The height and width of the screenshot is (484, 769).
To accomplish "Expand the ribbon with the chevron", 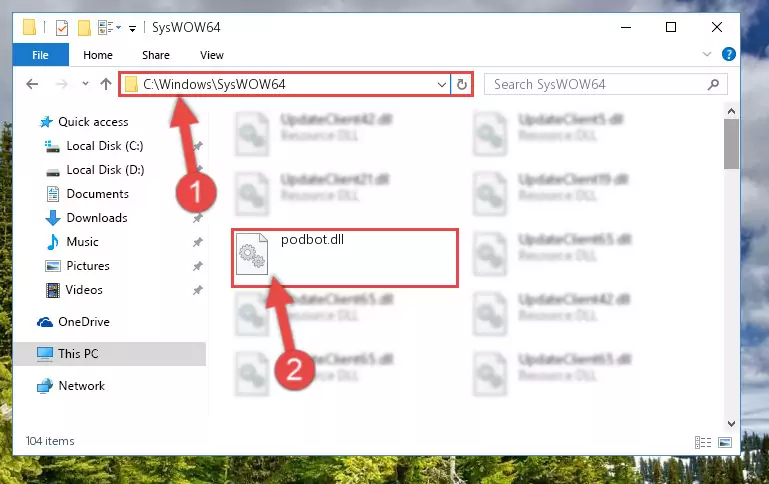I will point(707,54).
